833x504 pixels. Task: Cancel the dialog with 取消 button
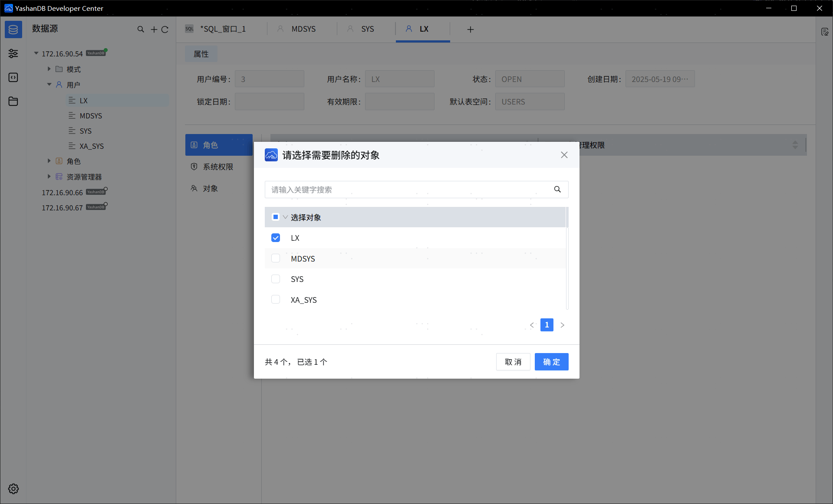[x=513, y=362]
